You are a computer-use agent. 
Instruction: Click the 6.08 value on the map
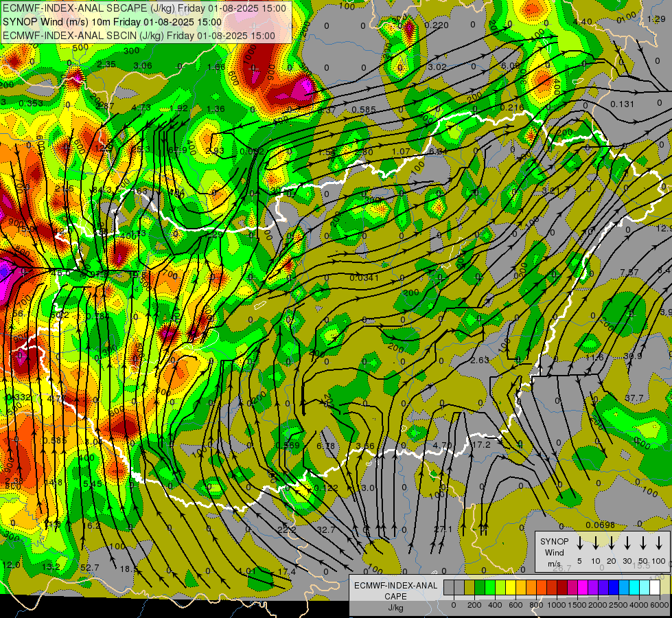coord(510,66)
